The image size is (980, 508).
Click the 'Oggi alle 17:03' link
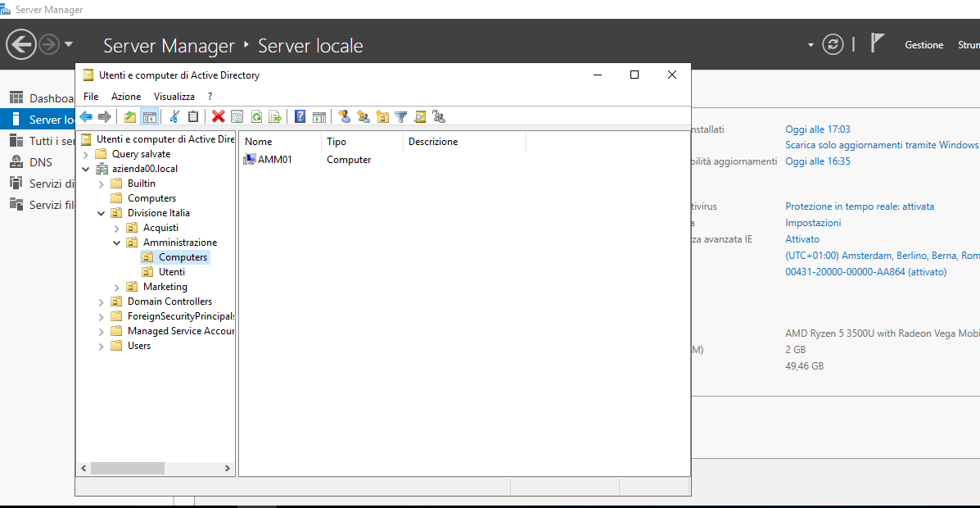[818, 129]
